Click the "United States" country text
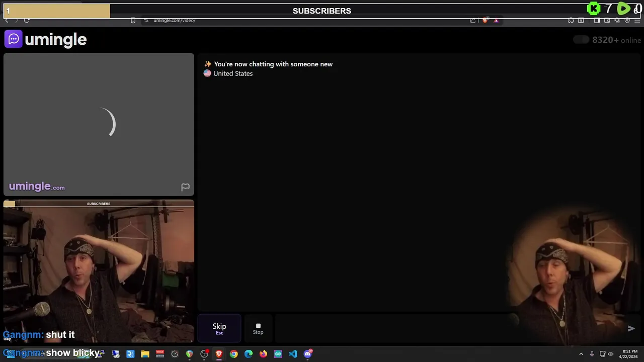This screenshot has width=644, height=362. click(x=233, y=73)
